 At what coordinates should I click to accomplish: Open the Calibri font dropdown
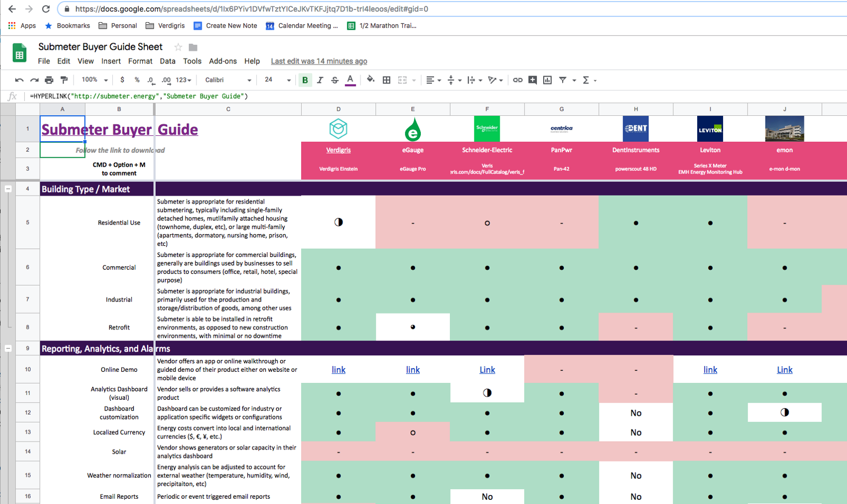pyautogui.click(x=228, y=80)
